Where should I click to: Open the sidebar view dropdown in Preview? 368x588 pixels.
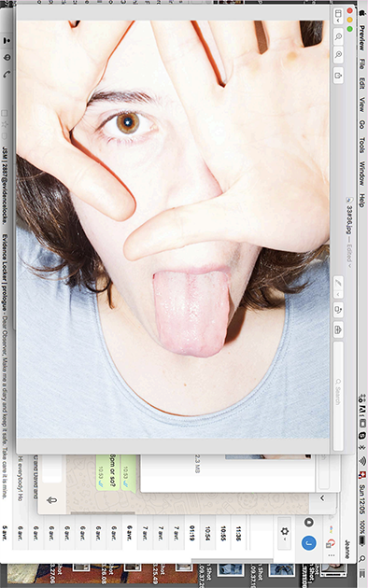pos(338,16)
